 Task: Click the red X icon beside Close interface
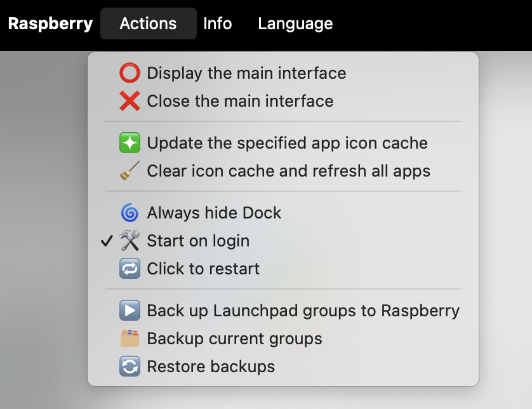pyautogui.click(x=130, y=101)
